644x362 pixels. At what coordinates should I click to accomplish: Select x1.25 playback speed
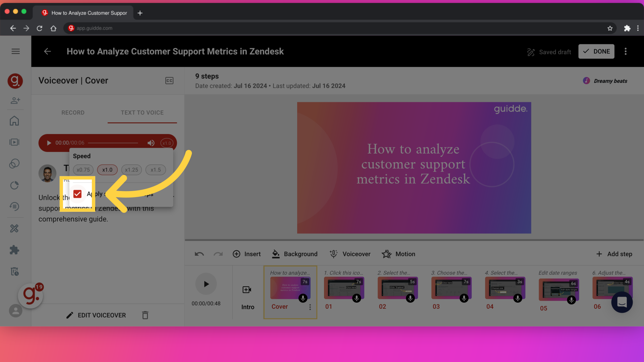(131, 170)
